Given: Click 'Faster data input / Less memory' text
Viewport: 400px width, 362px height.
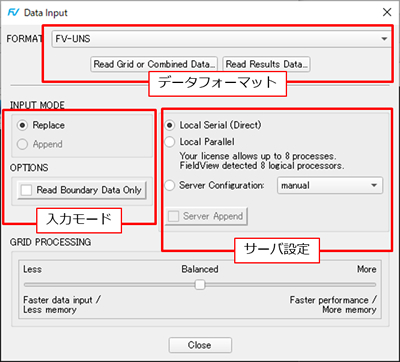Looking at the screenshot, I should click(62, 305).
